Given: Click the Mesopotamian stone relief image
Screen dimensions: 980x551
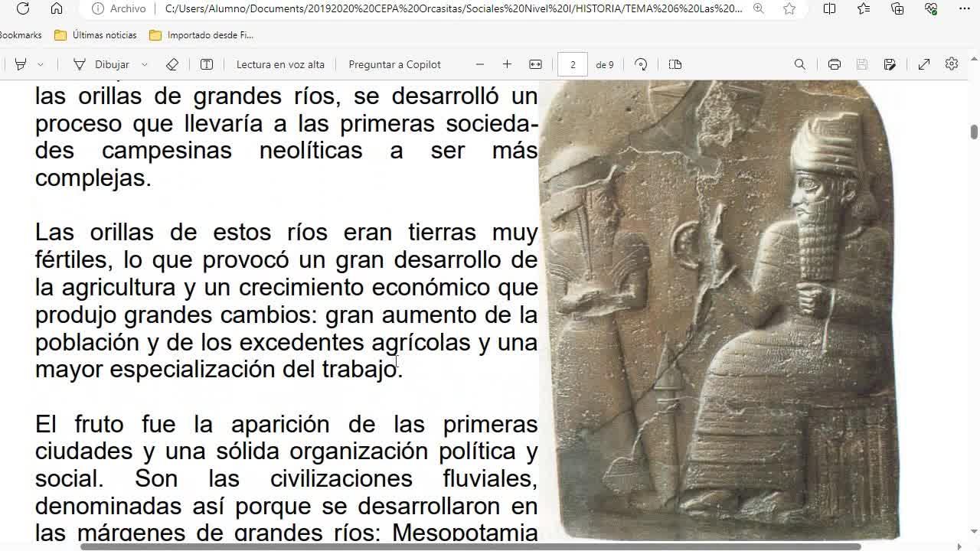Looking at the screenshot, I should pos(720,310).
